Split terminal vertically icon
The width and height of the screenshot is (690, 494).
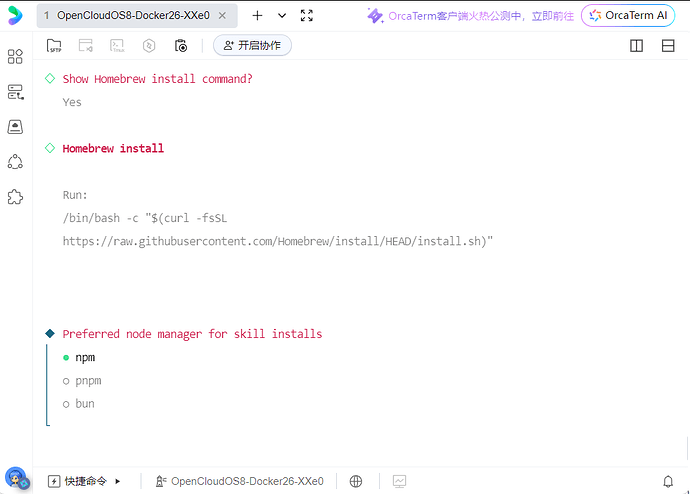click(x=636, y=46)
